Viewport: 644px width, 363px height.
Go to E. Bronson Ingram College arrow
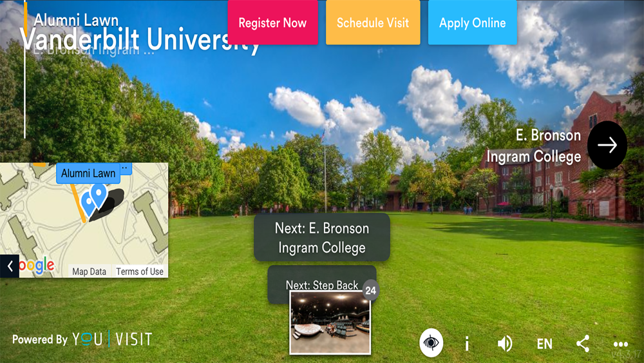(607, 145)
